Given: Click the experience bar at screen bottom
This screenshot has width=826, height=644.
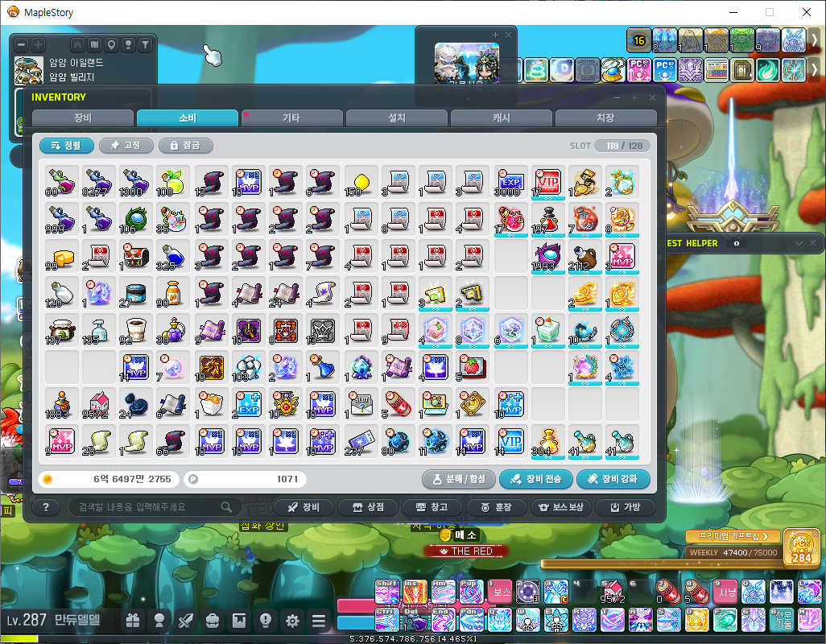Looking at the screenshot, I should [413, 639].
